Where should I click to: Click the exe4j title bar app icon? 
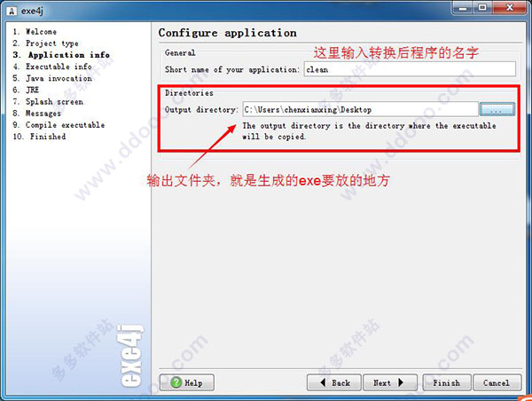coord(12,12)
